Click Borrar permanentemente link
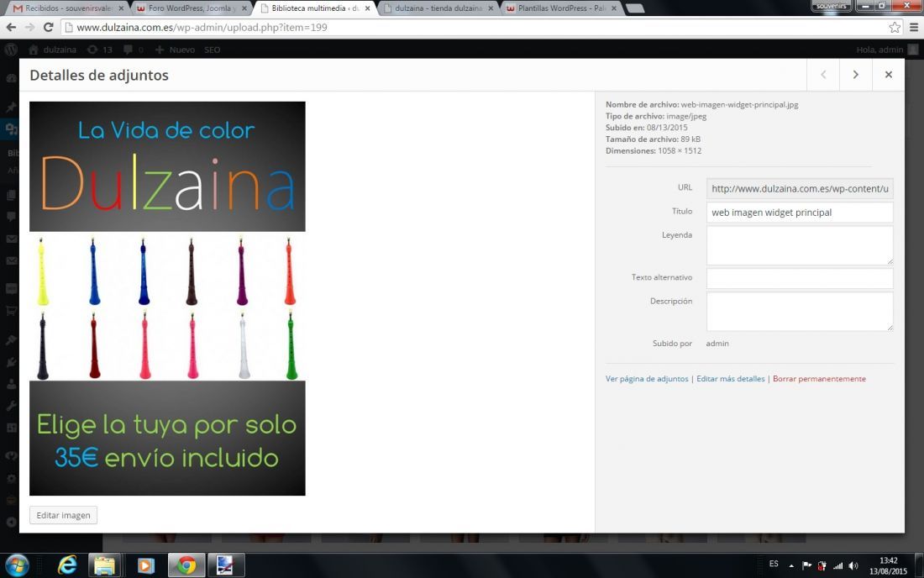 [819, 379]
